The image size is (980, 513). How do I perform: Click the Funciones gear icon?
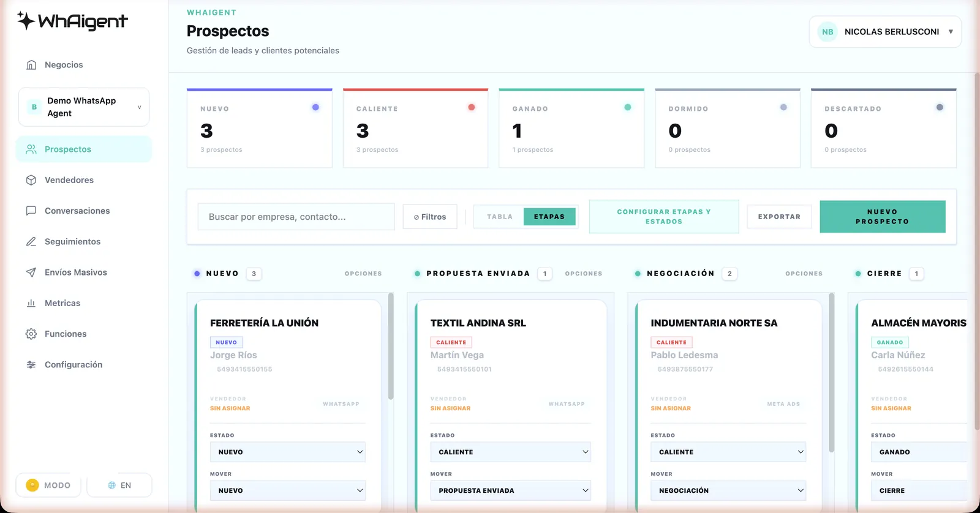[x=31, y=334]
